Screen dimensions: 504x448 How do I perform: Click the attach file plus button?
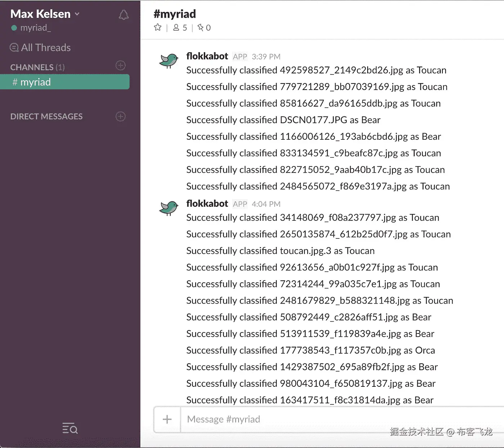pos(167,419)
